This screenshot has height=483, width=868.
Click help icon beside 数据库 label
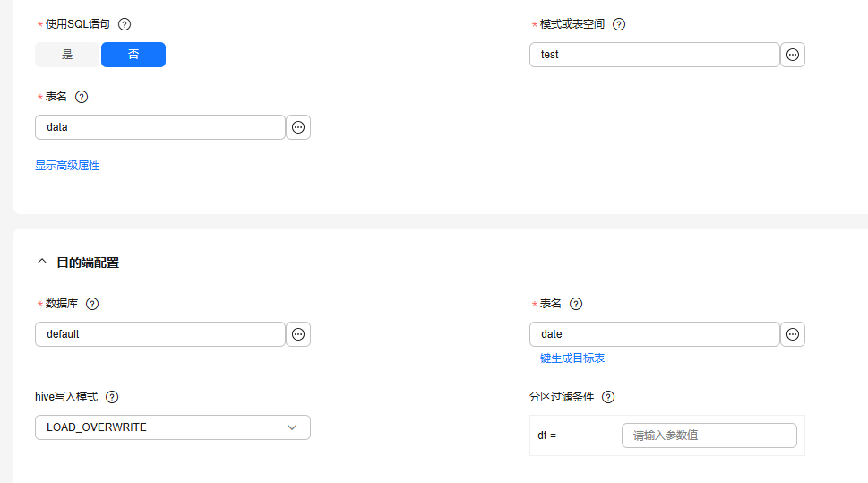coord(92,304)
